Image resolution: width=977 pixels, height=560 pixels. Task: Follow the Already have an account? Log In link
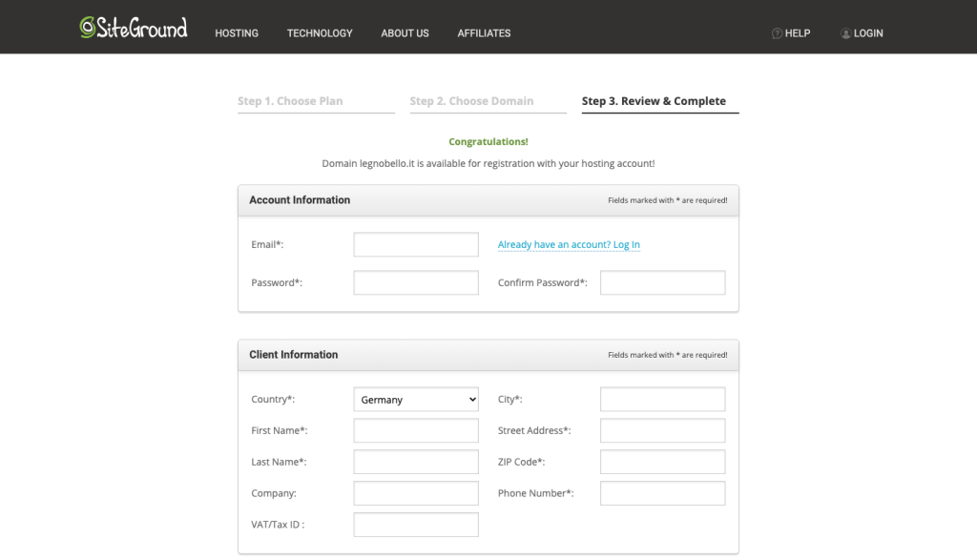coord(569,245)
